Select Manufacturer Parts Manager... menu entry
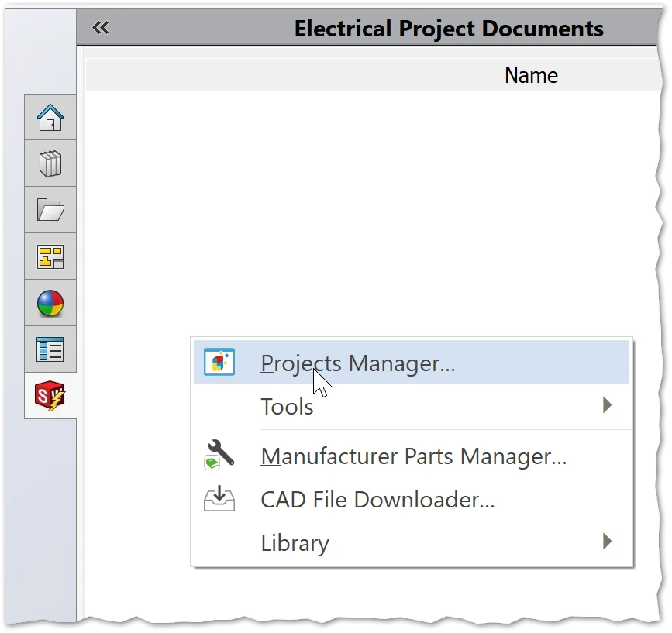The width and height of the screenshot is (672, 633). [413, 456]
